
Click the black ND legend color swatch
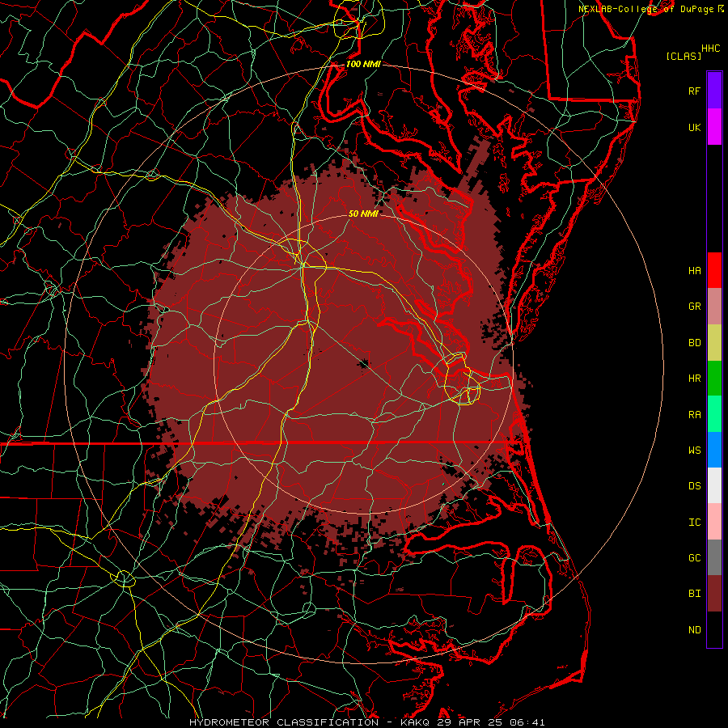coord(714,629)
